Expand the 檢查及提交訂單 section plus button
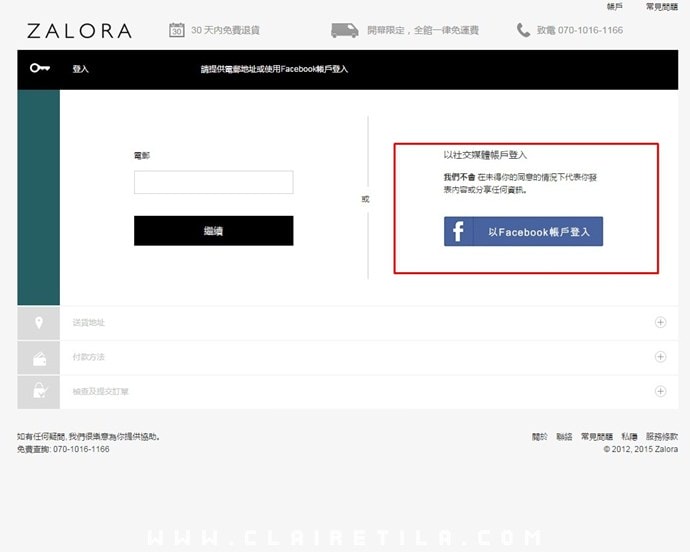The width and height of the screenshot is (690, 552). [x=660, y=391]
